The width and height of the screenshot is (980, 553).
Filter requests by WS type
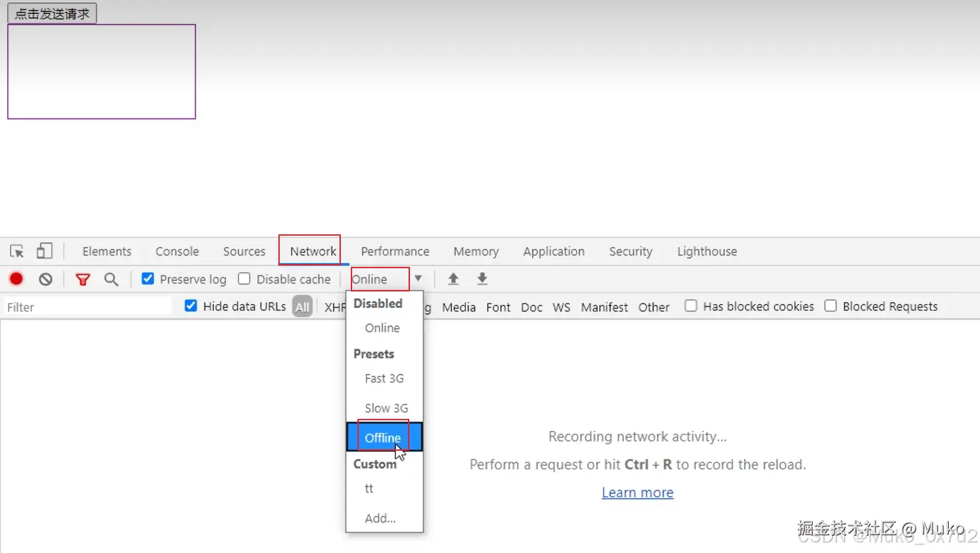click(561, 307)
